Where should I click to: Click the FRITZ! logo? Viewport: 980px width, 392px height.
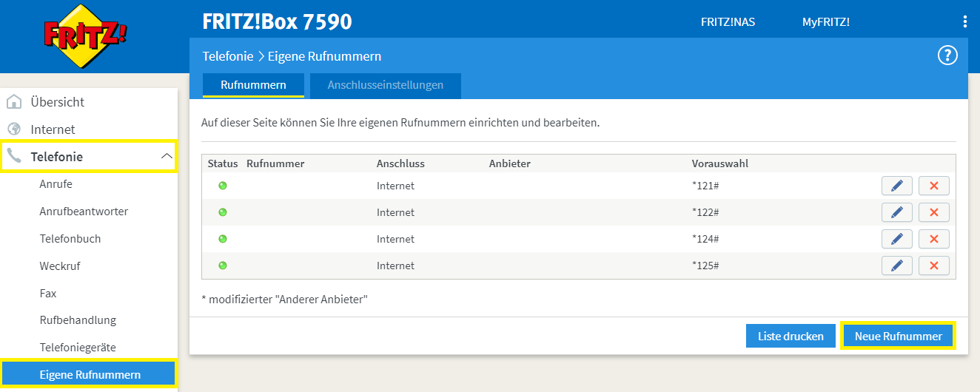point(85,36)
